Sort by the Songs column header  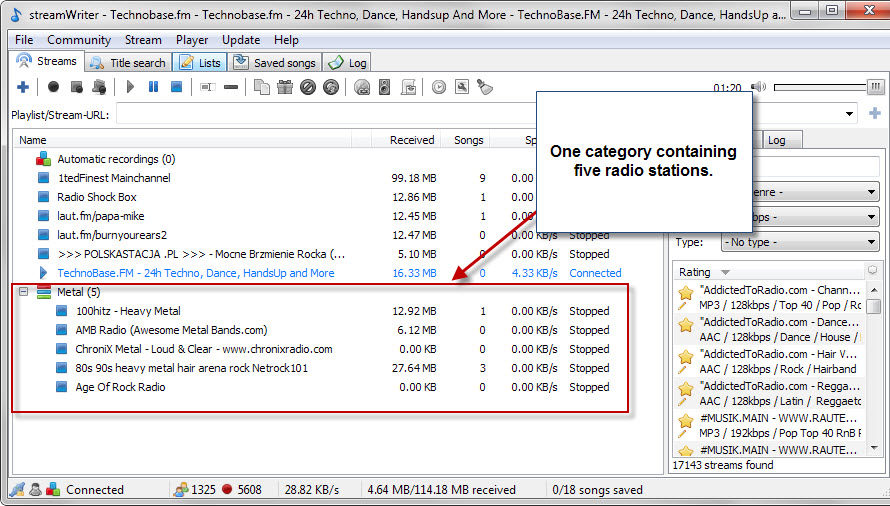(x=465, y=140)
